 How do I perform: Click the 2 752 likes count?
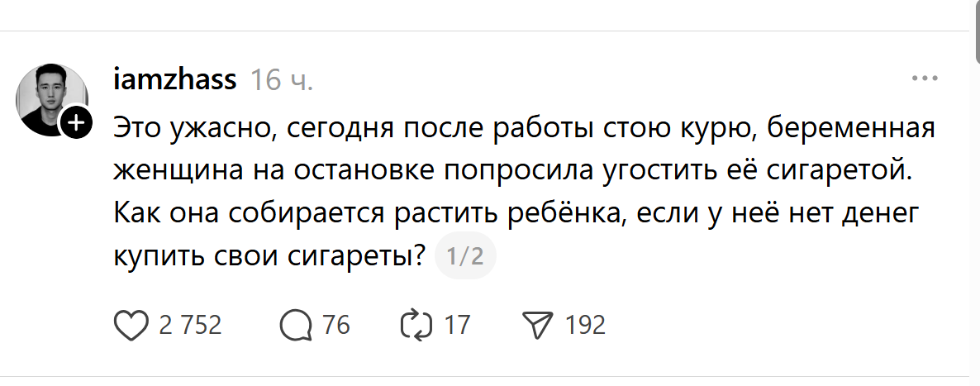[190, 326]
